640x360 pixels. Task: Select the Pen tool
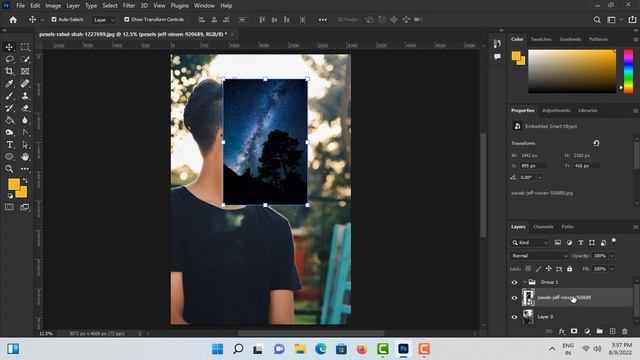(25, 132)
